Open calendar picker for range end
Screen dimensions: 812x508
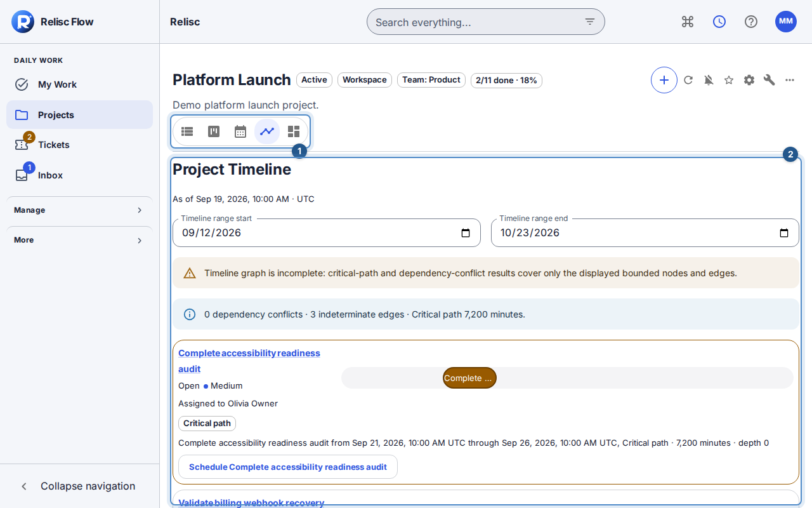point(784,233)
